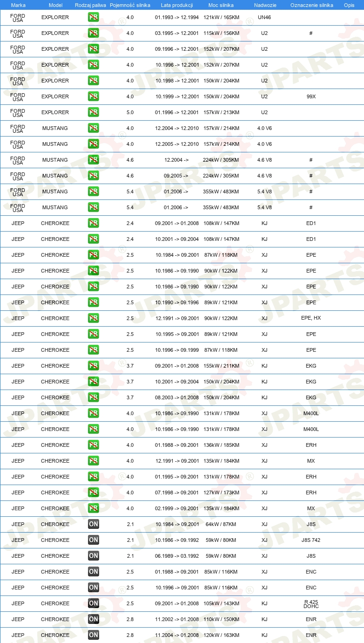Click the J8S 742 engine code
Screen dimensions: 364x643
click(311, 540)
